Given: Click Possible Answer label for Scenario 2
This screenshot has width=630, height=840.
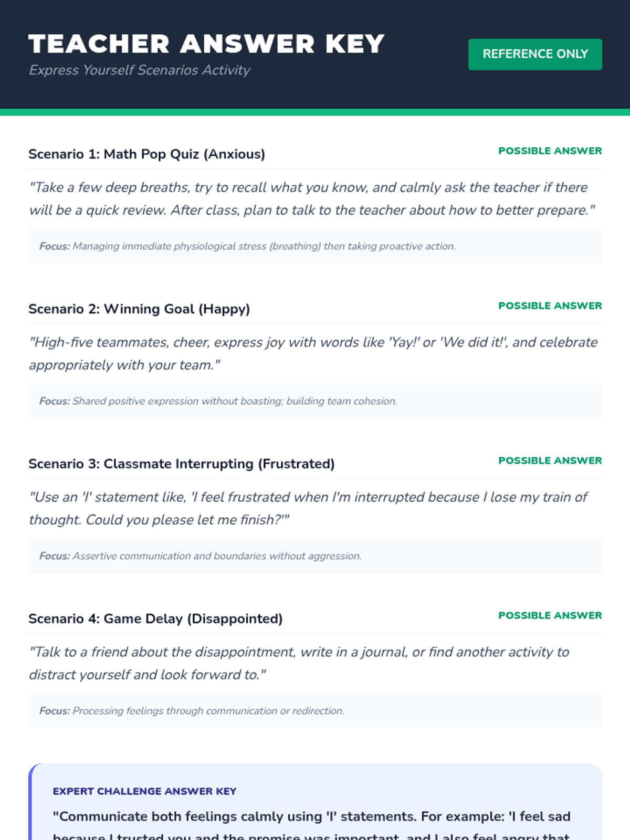Looking at the screenshot, I should coord(550,306).
